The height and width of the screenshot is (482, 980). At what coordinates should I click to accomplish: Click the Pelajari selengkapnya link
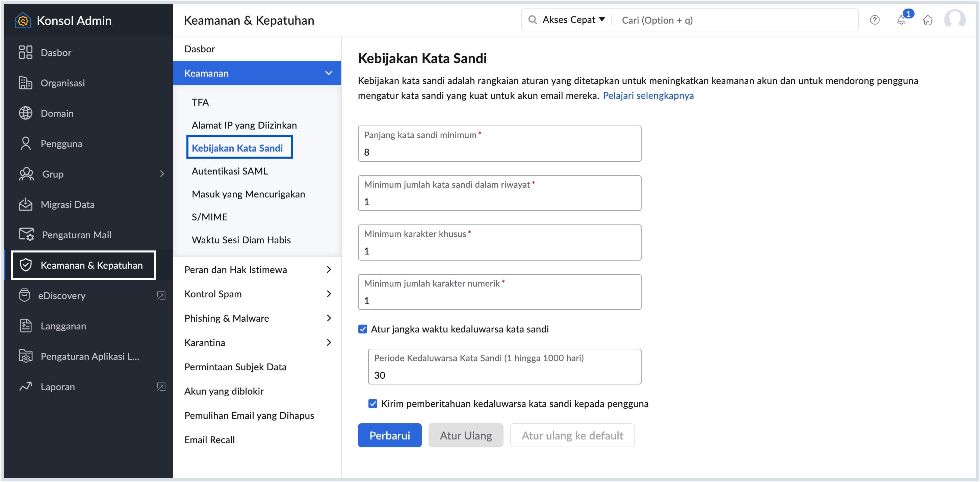coord(648,96)
